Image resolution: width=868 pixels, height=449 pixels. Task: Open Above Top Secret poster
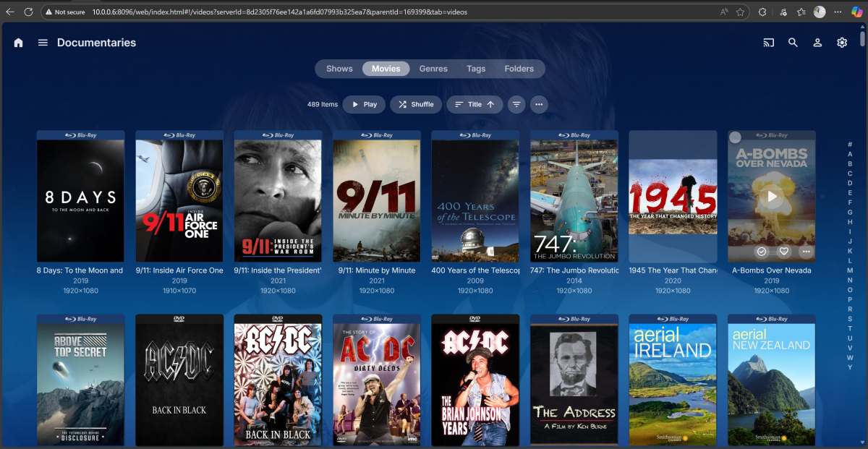pyautogui.click(x=80, y=380)
